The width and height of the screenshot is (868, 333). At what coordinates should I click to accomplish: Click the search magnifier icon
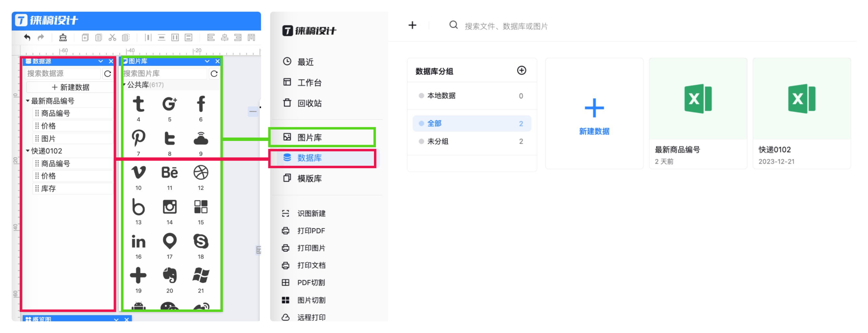(x=453, y=25)
